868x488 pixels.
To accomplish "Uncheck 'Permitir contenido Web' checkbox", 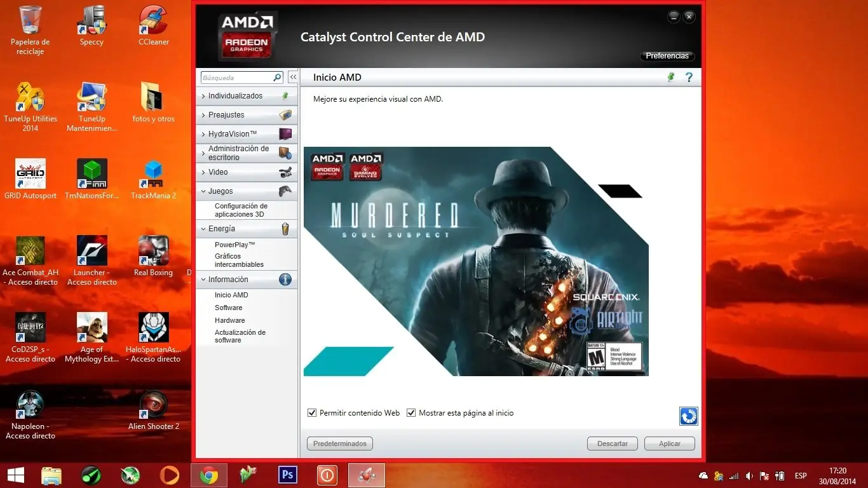I will (x=312, y=413).
